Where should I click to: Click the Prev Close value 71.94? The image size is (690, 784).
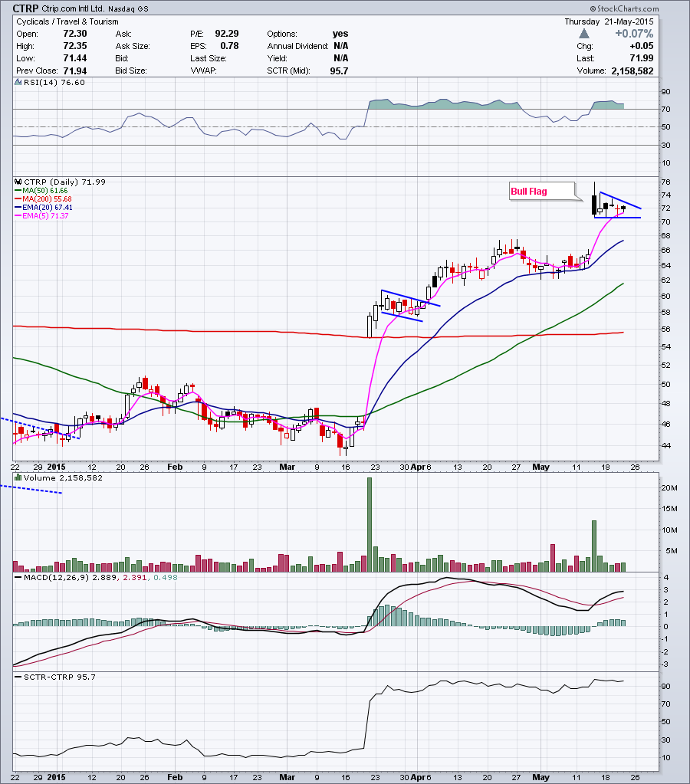[75, 71]
